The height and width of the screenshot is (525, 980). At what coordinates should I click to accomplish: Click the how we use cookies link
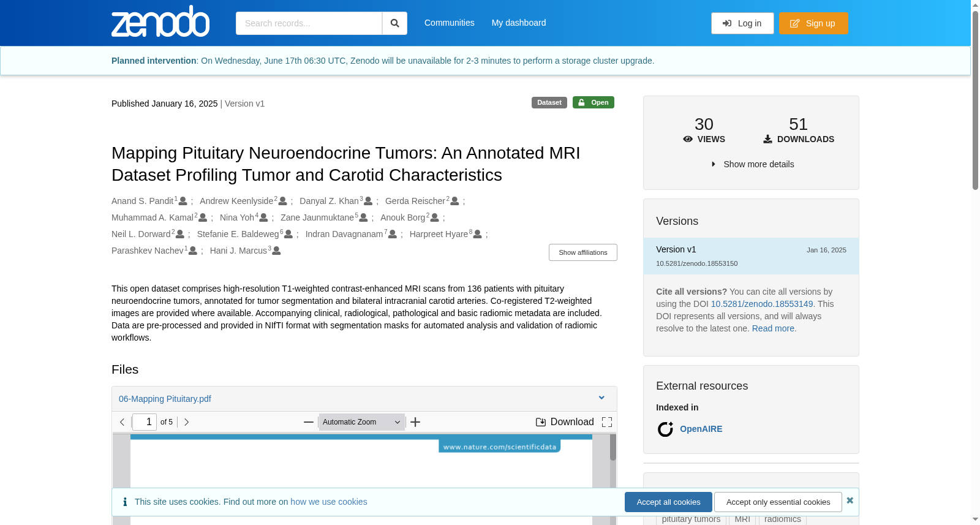(x=329, y=502)
